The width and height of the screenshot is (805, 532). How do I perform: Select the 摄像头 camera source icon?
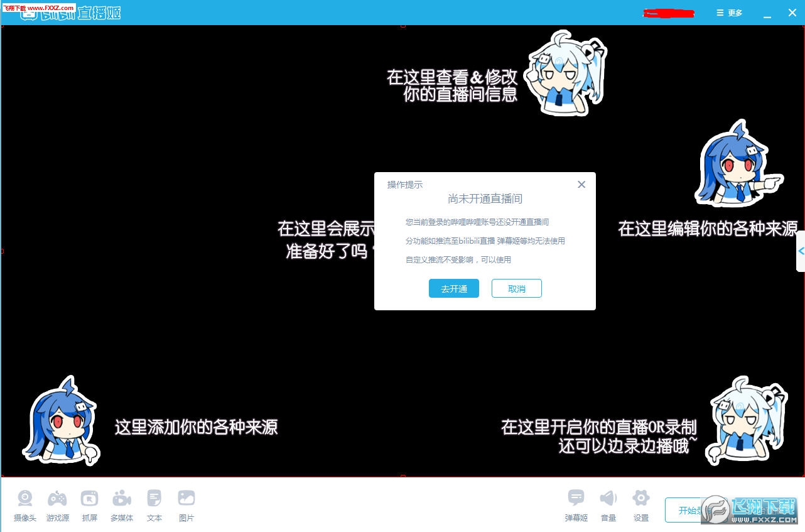(x=24, y=504)
